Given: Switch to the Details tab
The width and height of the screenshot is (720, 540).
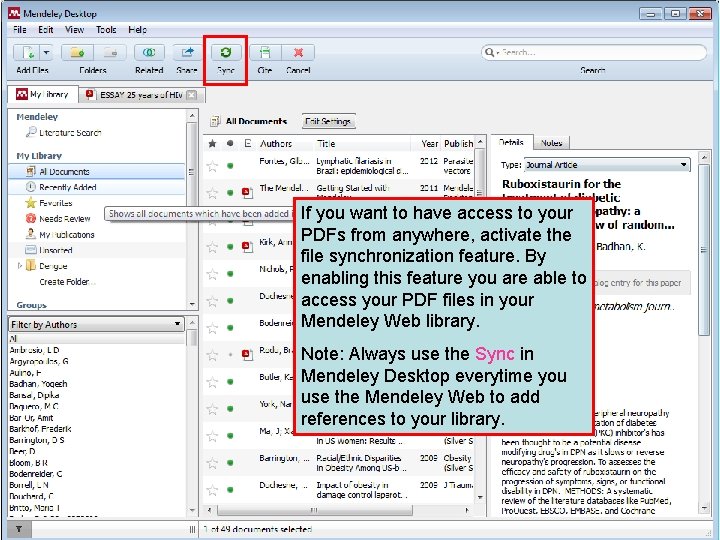Looking at the screenshot, I should (x=512, y=142).
